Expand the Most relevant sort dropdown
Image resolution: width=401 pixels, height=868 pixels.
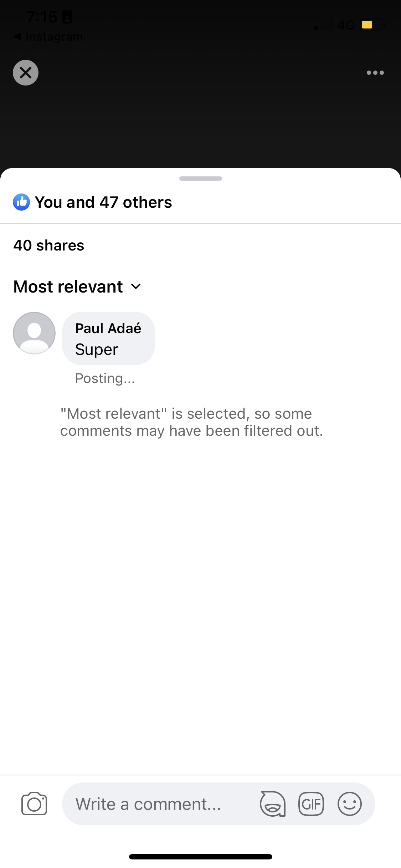68,286
